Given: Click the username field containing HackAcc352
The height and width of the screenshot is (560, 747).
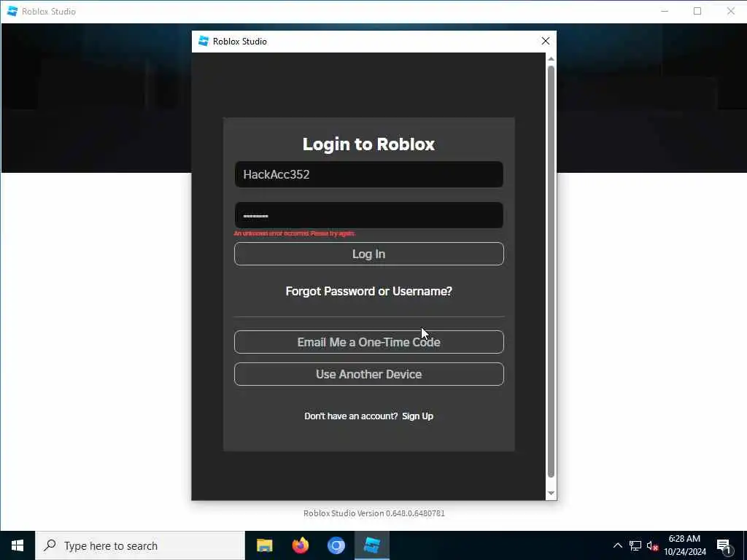Looking at the screenshot, I should (368, 174).
